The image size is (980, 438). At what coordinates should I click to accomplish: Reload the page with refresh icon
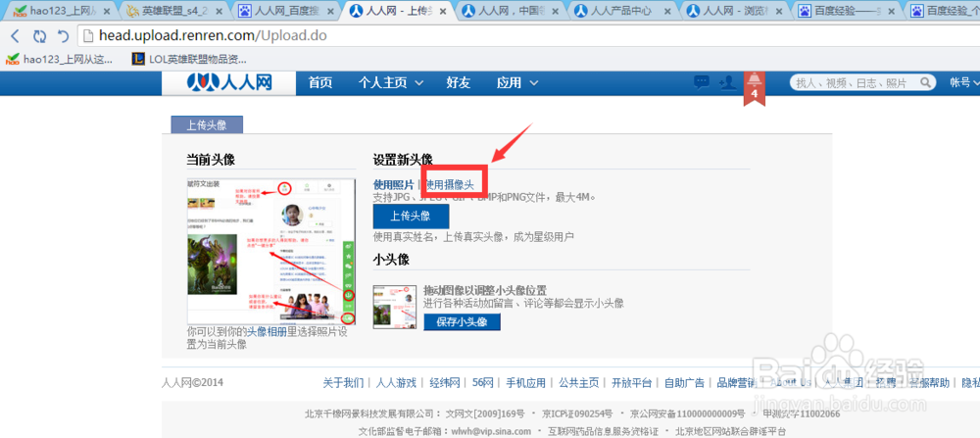tap(39, 35)
